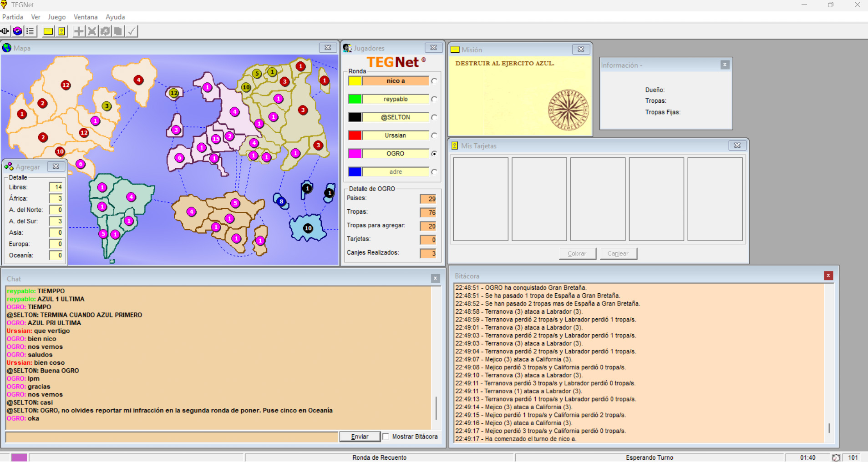Click the plus add-troops toolbar icon

click(79, 31)
